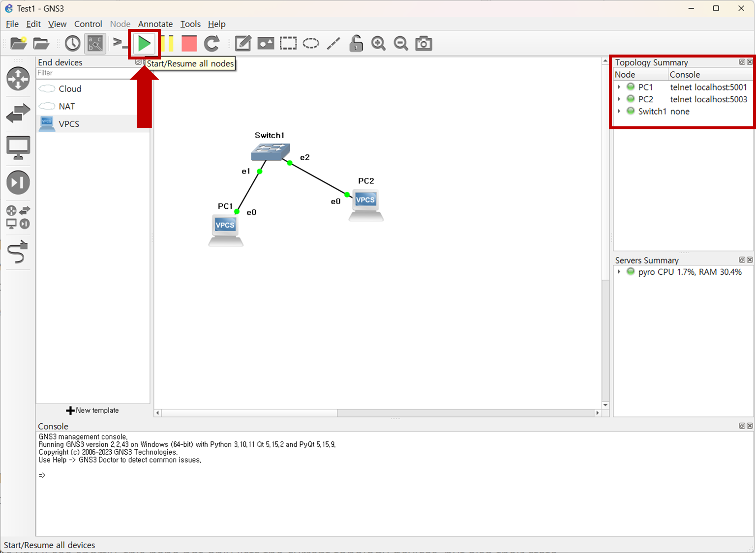
Task: Select the Draw an ellipse tool
Action: click(311, 43)
